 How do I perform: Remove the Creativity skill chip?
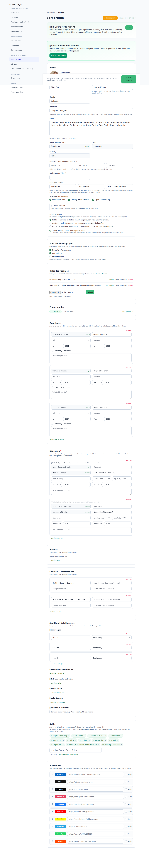(85, 736)
